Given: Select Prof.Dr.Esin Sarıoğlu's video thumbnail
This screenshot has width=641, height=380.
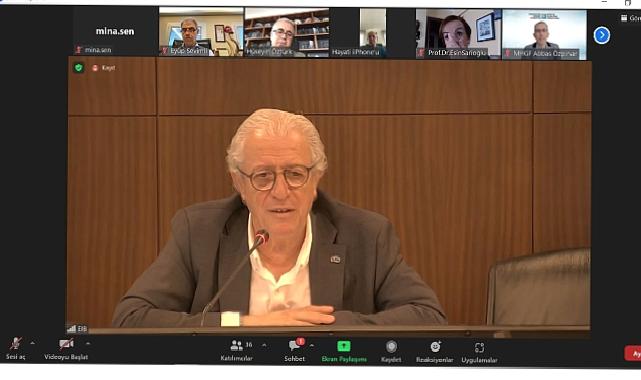Looking at the screenshot, I should (x=458, y=33).
